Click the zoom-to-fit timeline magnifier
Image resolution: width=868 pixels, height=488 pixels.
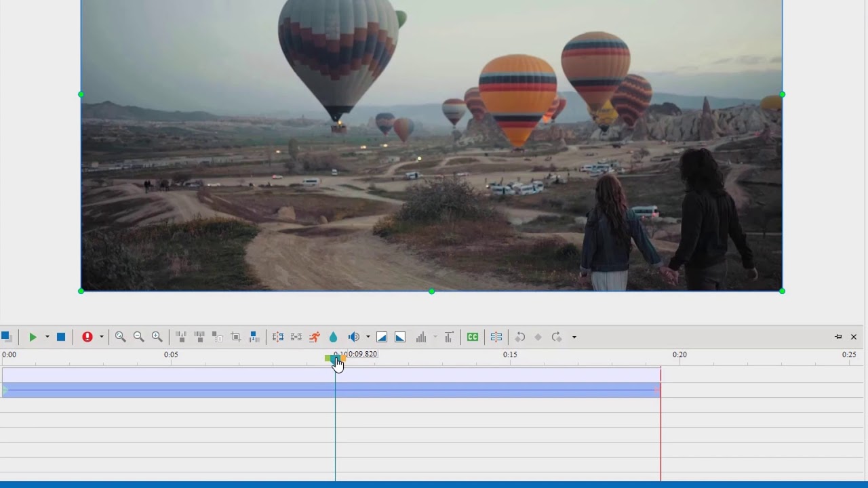pos(121,337)
